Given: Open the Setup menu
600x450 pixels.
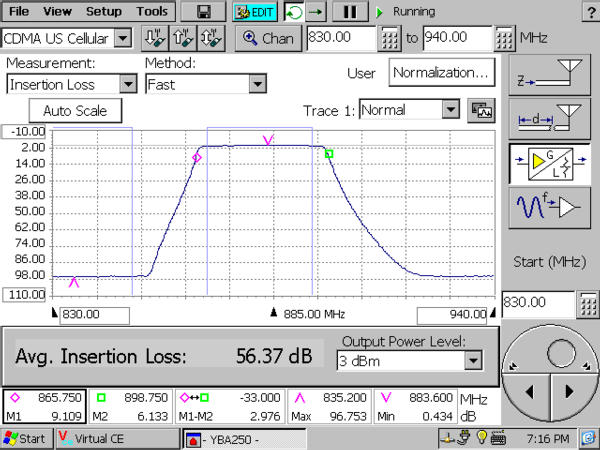Looking at the screenshot, I should tap(104, 12).
